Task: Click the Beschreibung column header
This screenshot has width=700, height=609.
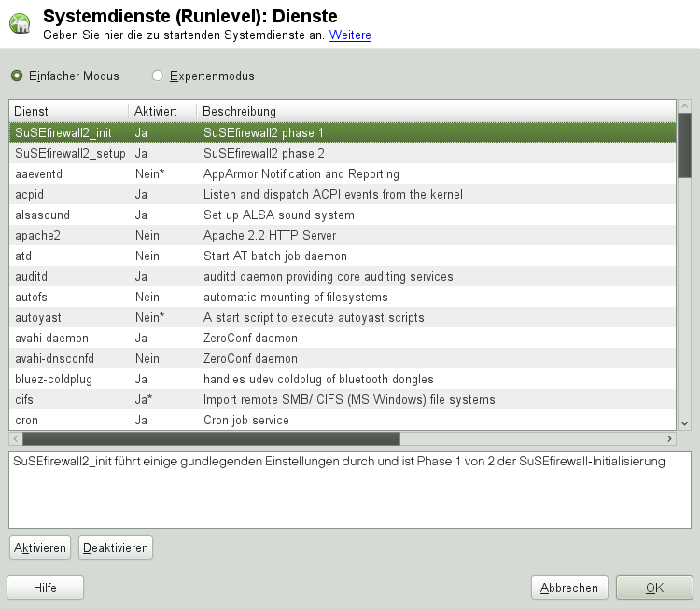Action: pos(435,111)
